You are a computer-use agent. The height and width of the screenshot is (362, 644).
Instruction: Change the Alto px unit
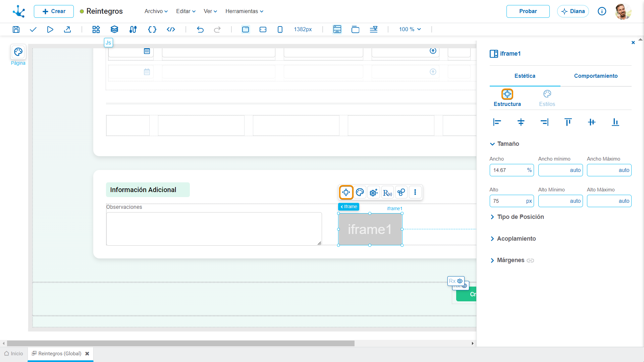point(529,201)
